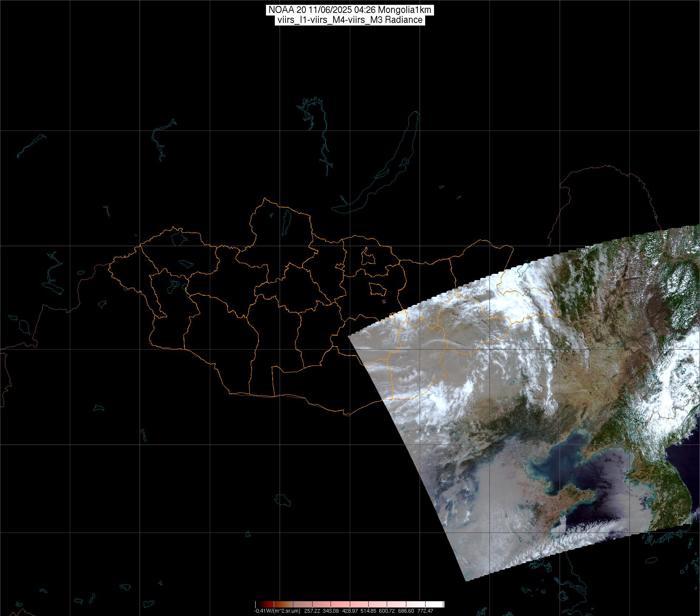Screen dimensions: 700x616
Task: Click the title line reading "NOAA 20 11/06/2025 04:26 Mongolia1km"
Action: tap(349, 10)
